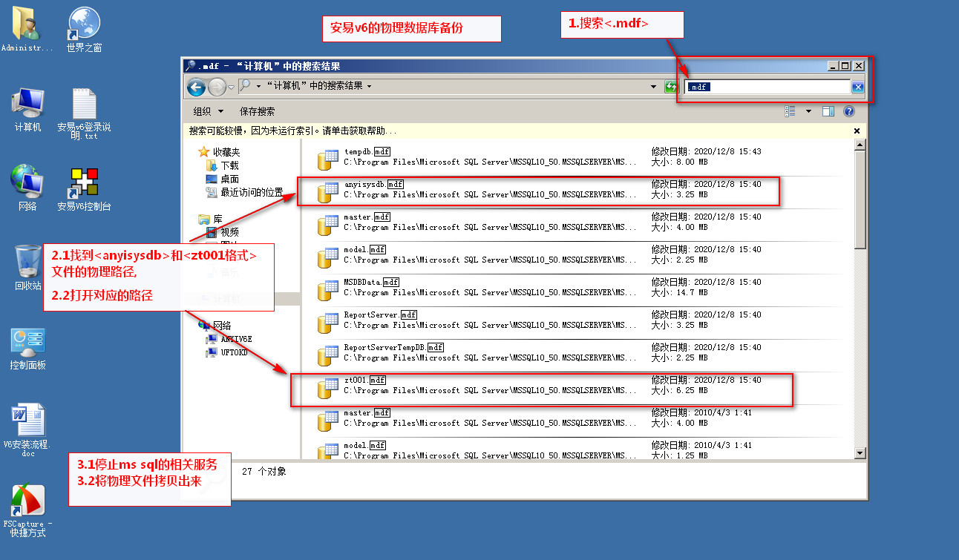Select 桌面 in the navigation pane
This screenshot has width=959, height=560.
pyautogui.click(x=229, y=179)
